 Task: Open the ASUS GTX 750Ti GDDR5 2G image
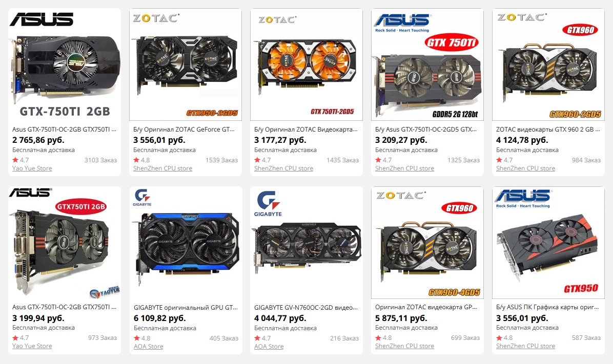(x=427, y=65)
